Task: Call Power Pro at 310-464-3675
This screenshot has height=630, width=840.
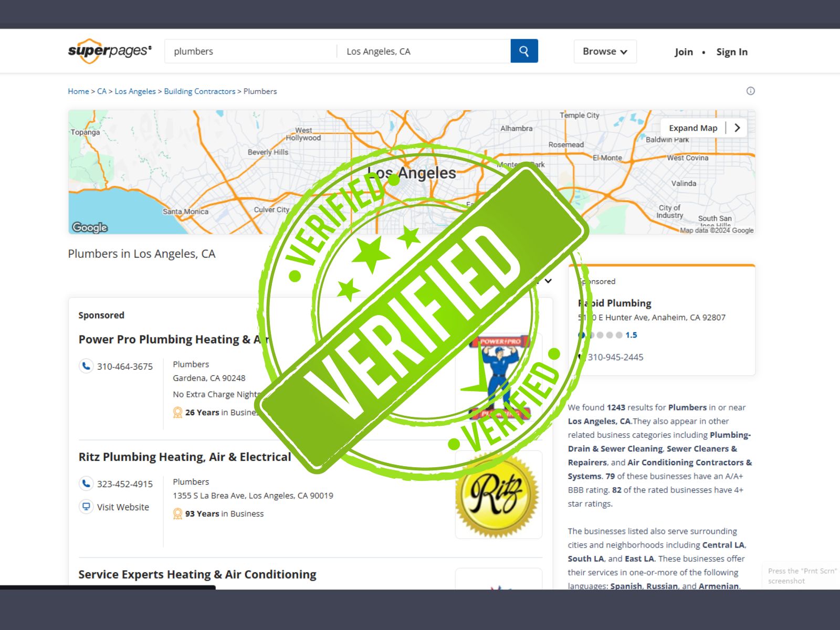Action: 125,366
